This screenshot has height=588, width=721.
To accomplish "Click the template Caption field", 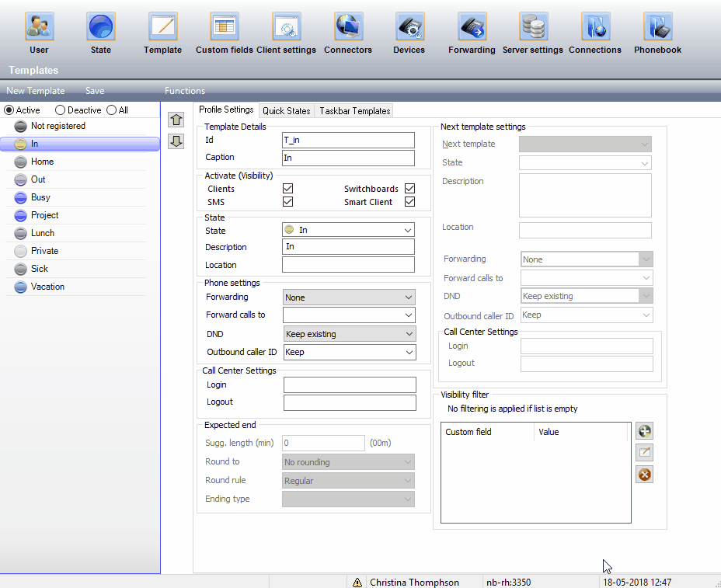I will click(x=348, y=158).
